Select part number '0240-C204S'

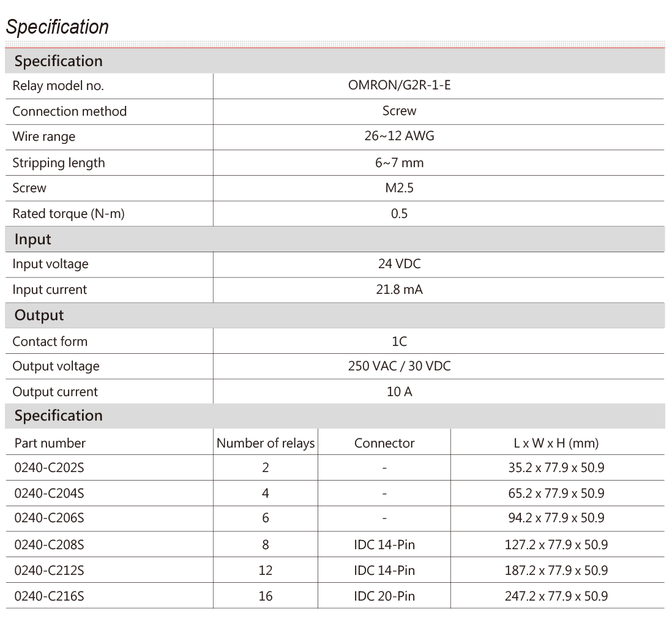pyautogui.click(x=50, y=493)
